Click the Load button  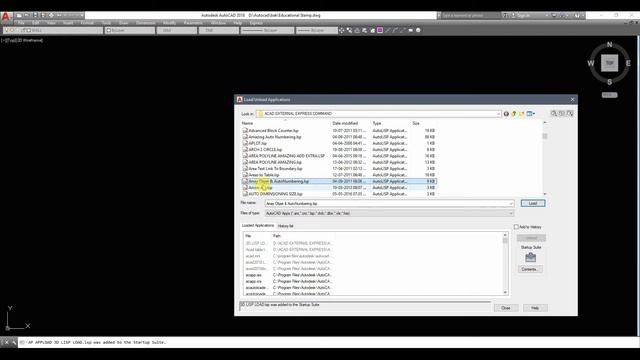point(533,203)
